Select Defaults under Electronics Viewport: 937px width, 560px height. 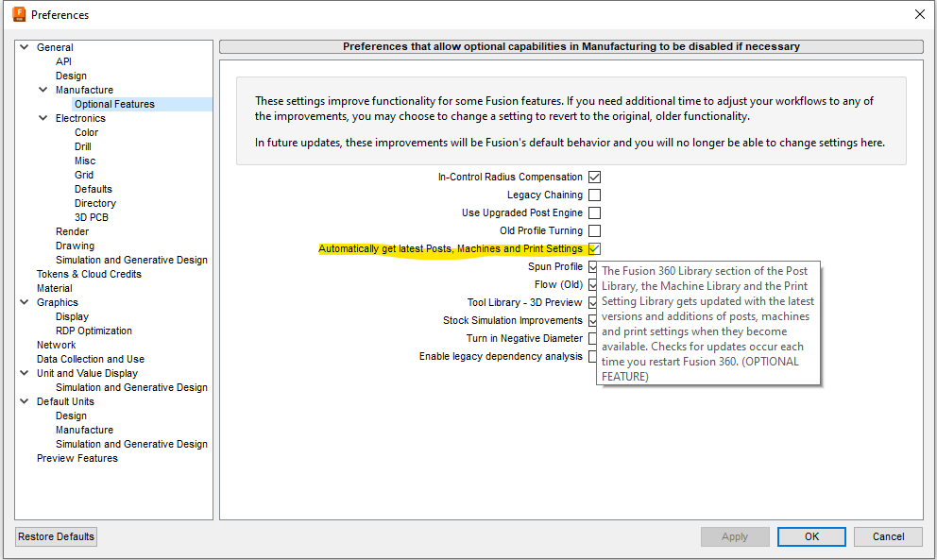click(x=94, y=189)
